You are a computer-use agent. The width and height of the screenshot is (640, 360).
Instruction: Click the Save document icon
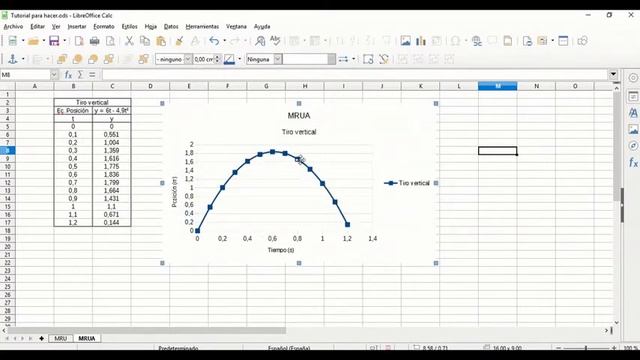pos(54,41)
